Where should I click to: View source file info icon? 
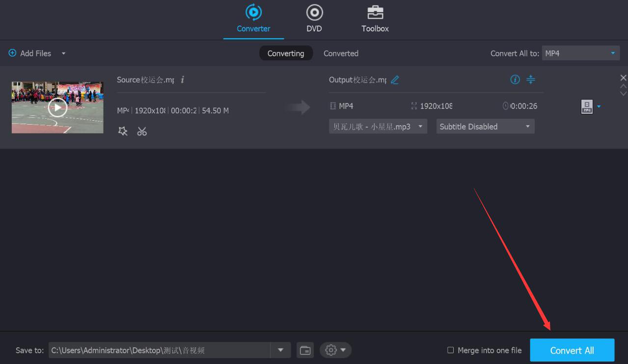click(x=182, y=79)
